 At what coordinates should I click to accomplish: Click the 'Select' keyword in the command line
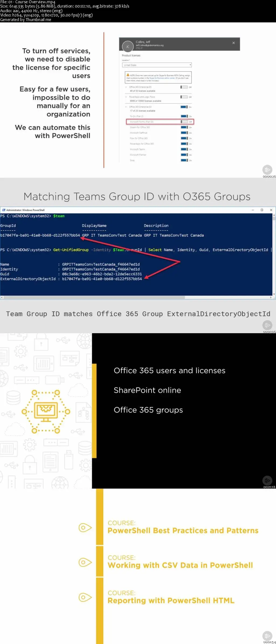[155, 250]
